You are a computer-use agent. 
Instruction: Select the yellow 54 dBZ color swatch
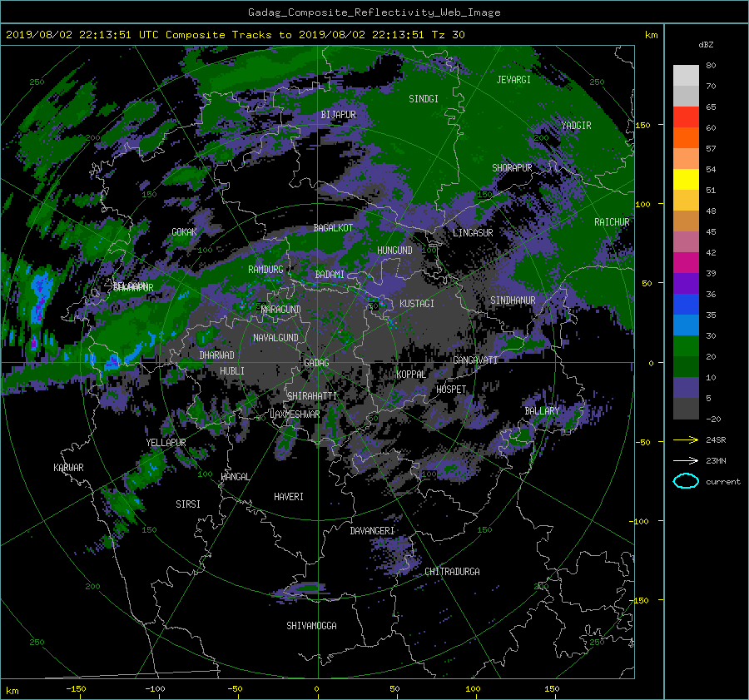pos(686,180)
